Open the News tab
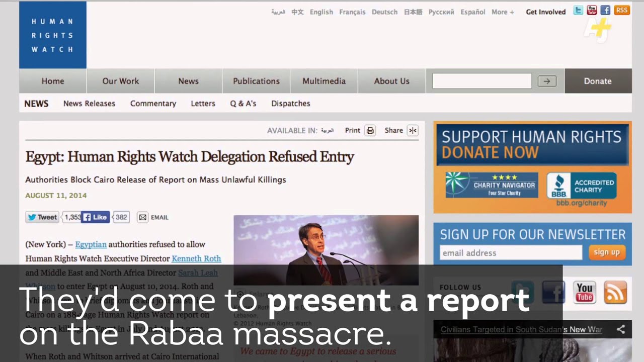 coord(188,81)
